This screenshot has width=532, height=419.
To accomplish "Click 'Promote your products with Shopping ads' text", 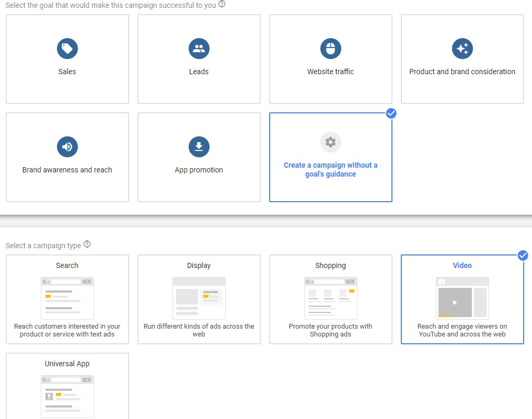I will [330, 330].
